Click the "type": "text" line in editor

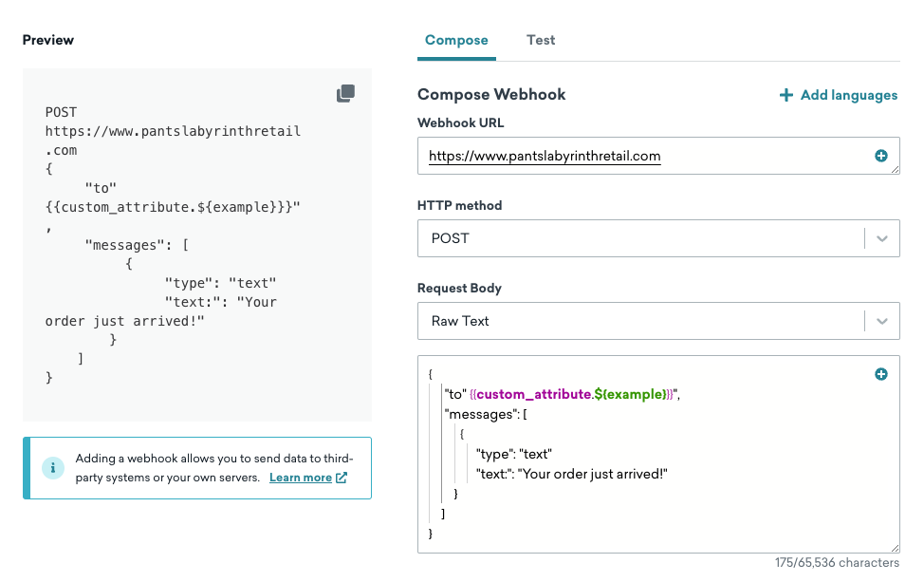click(x=514, y=454)
